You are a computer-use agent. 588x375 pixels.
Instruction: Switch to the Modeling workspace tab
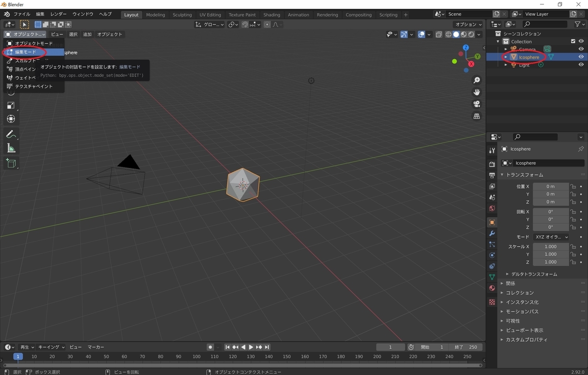155,15
